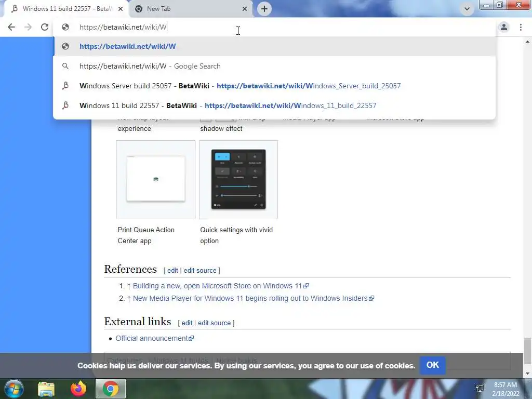Click edit next to References
This screenshot has height=399, width=532.
[x=172, y=270]
